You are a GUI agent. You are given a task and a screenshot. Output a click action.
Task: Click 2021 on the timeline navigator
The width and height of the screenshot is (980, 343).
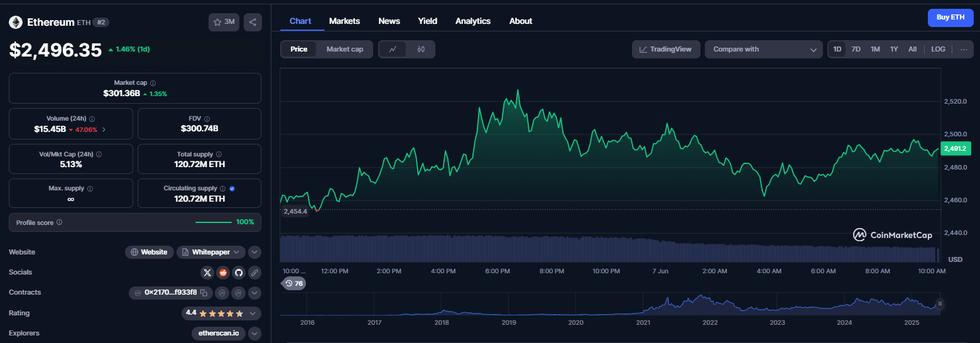(643, 322)
